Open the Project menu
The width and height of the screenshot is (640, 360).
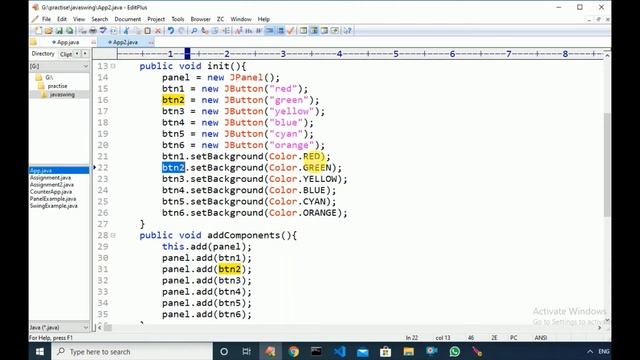(156, 19)
